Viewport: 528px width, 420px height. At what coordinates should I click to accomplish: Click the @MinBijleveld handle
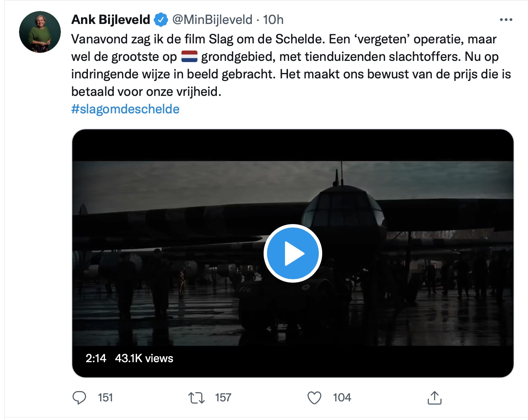tap(212, 20)
